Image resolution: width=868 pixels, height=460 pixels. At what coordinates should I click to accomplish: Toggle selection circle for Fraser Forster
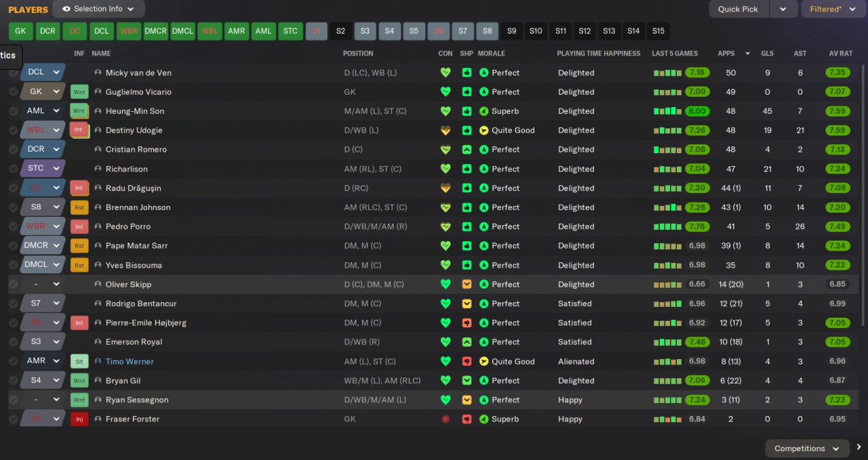(x=14, y=419)
